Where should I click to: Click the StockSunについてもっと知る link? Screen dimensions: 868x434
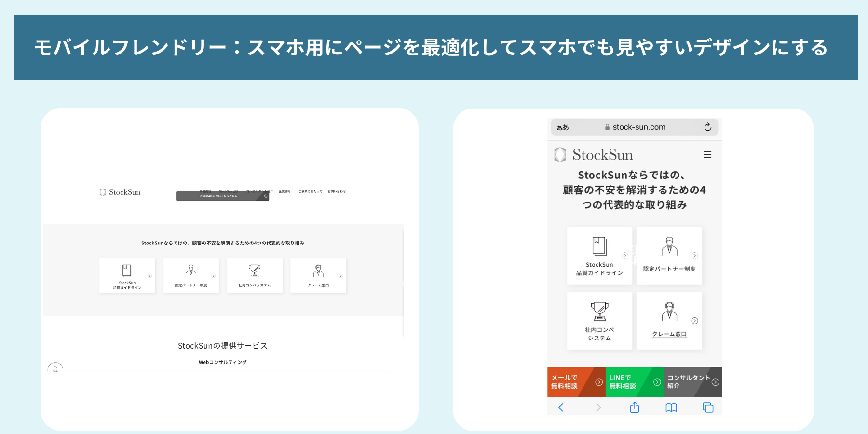(218, 196)
